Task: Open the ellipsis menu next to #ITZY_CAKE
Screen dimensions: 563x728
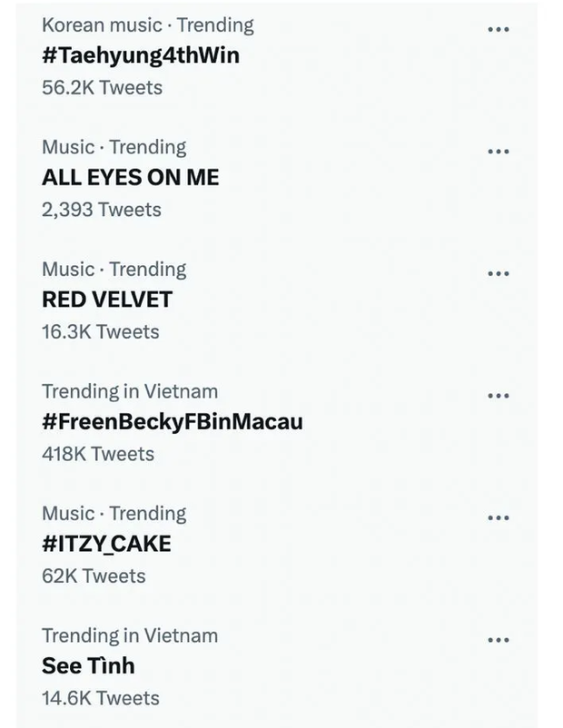Action: point(498,517)
